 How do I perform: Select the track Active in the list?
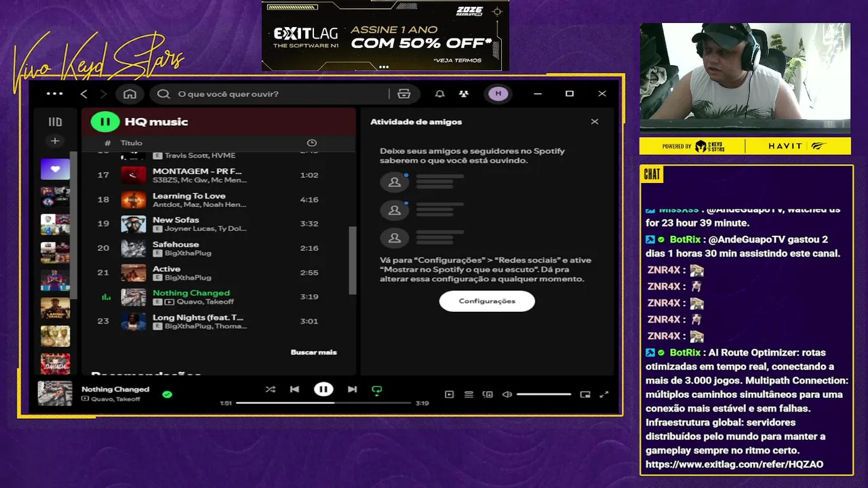click(x=218, y=272)
